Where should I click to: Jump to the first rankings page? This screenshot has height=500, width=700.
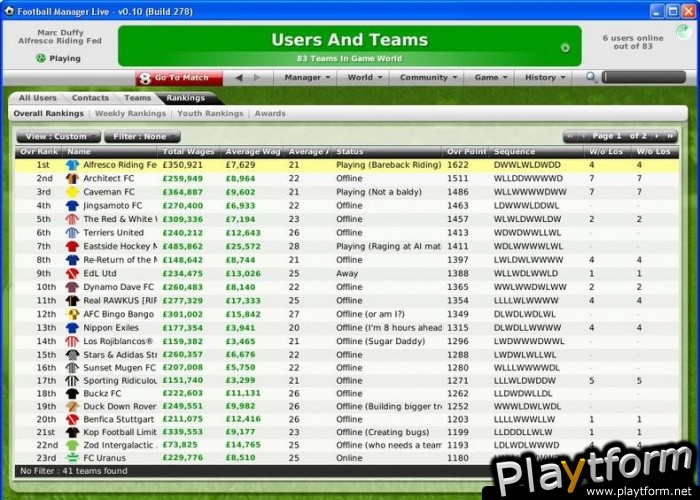point(570,136)
